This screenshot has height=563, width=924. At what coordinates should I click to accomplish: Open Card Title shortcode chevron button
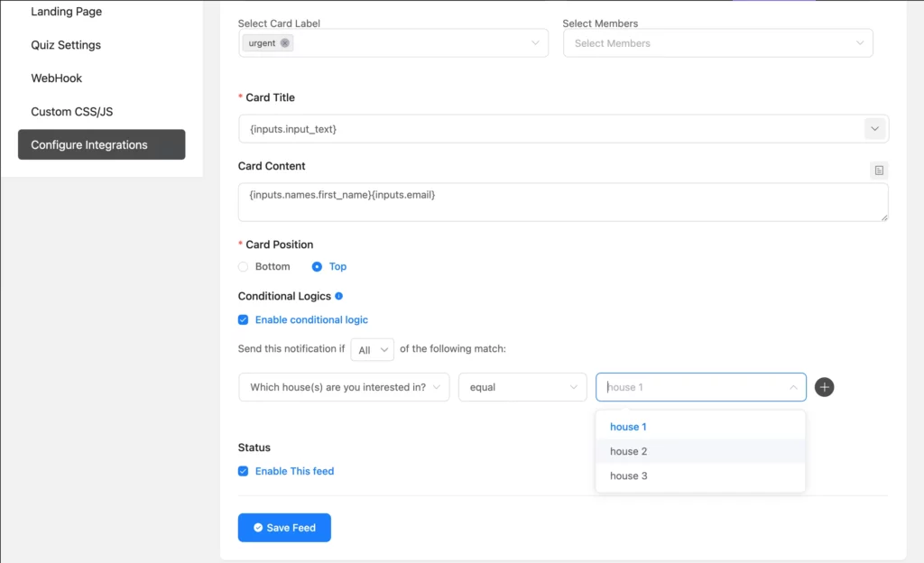(874, 129)
